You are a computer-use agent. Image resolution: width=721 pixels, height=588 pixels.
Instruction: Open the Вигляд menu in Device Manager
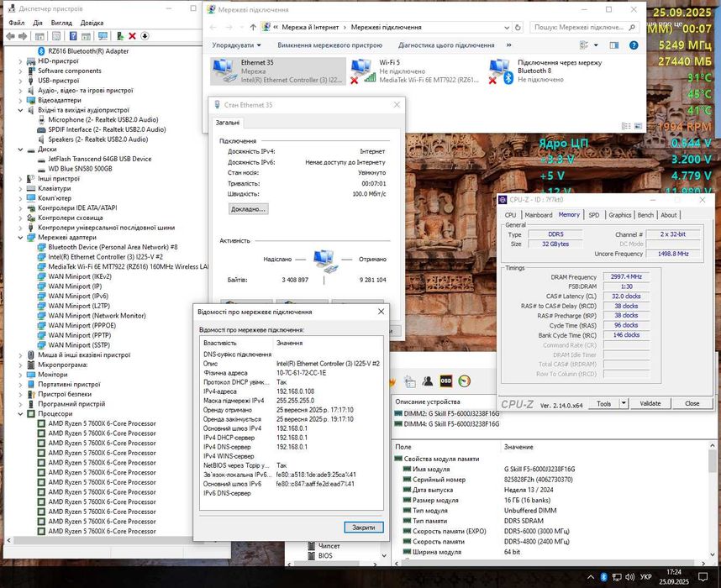click(x=61, y=23)
